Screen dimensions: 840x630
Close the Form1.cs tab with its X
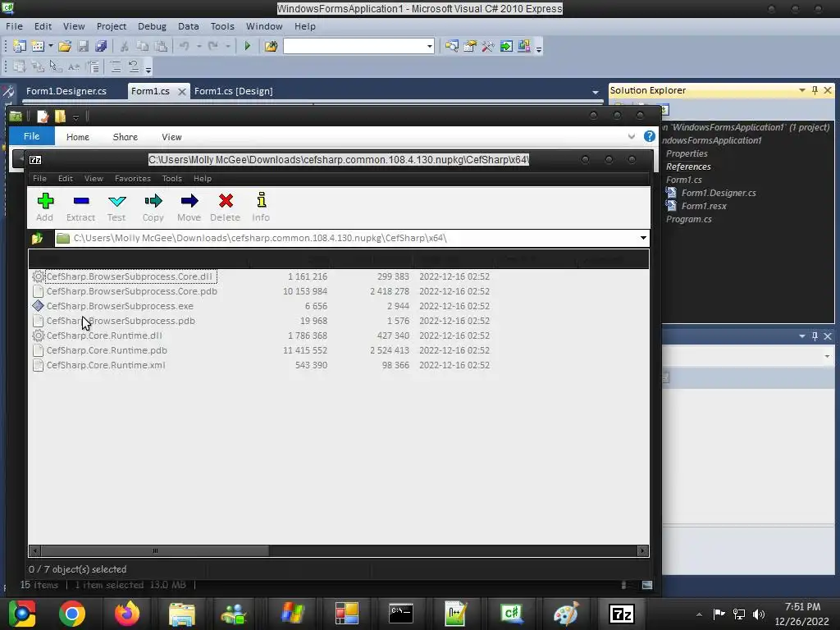click(182, 92)
